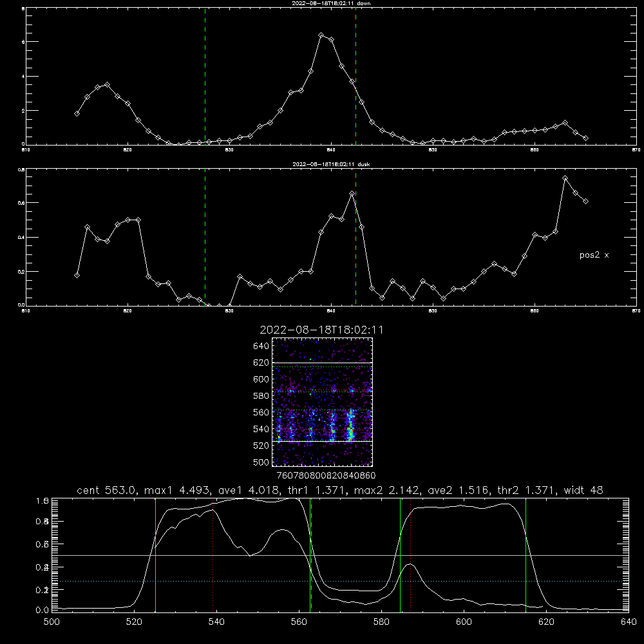This screenshot has height=644, width=644.
Task: Click the large timestamp title above the color image
Action: [321, 330]
